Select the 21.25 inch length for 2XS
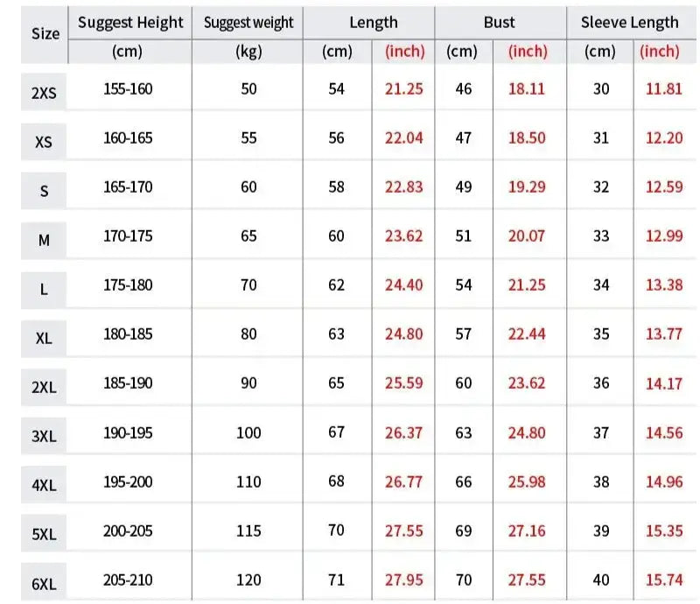 (x=404, y=89)
